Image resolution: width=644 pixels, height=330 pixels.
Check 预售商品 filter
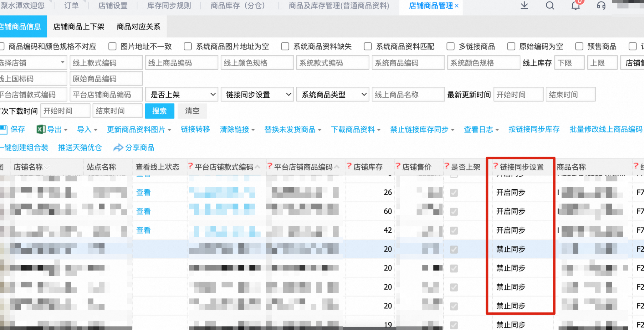(x=579, y=46)
